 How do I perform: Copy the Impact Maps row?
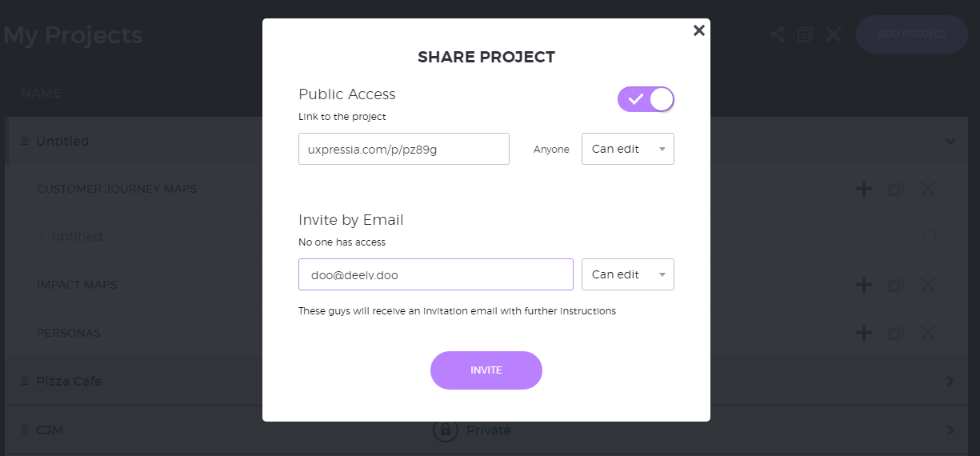click(x=896, y=285)
